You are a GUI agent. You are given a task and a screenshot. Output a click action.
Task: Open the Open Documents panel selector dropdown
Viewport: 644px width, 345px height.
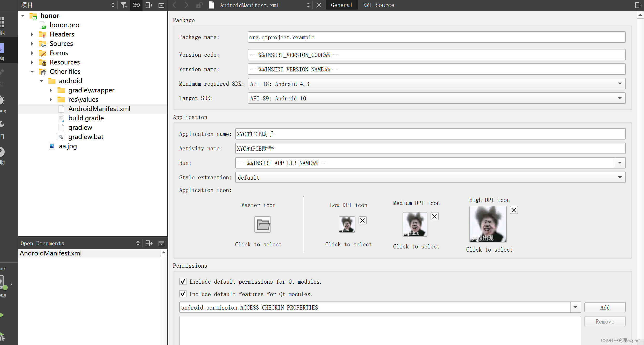(x=138, y=243)
